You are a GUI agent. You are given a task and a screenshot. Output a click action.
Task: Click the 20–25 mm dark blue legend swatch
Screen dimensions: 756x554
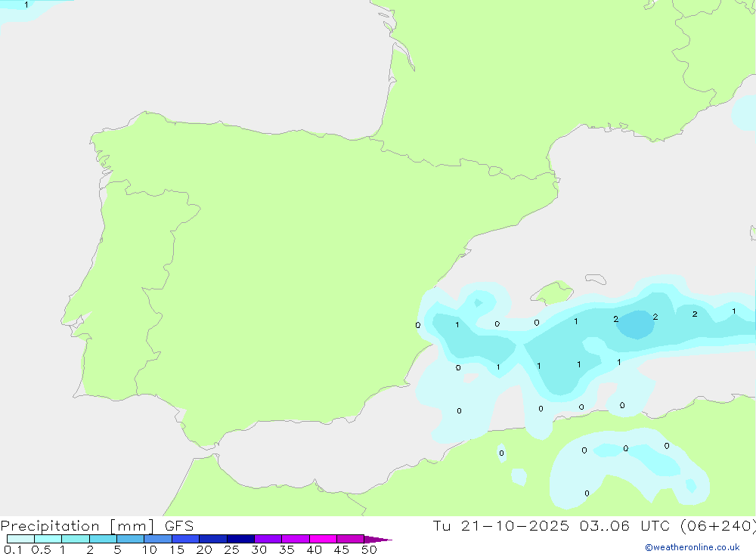click(x=213, y=539)
